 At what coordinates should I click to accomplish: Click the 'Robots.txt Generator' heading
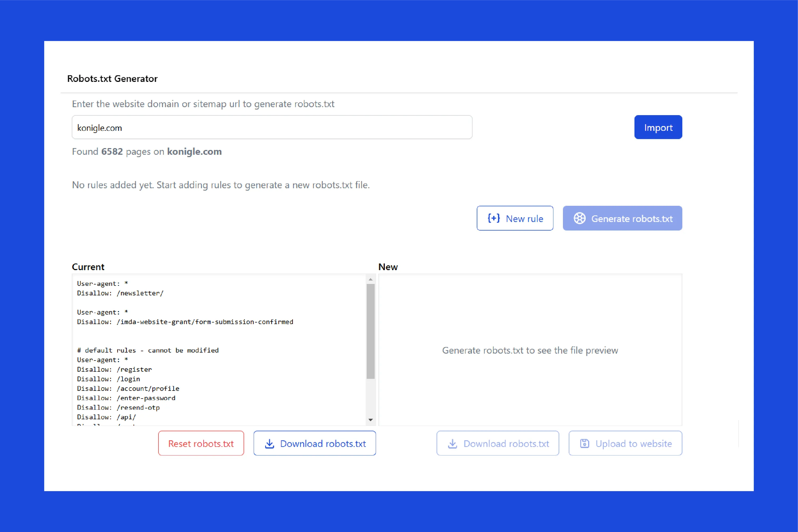point(112,78)
